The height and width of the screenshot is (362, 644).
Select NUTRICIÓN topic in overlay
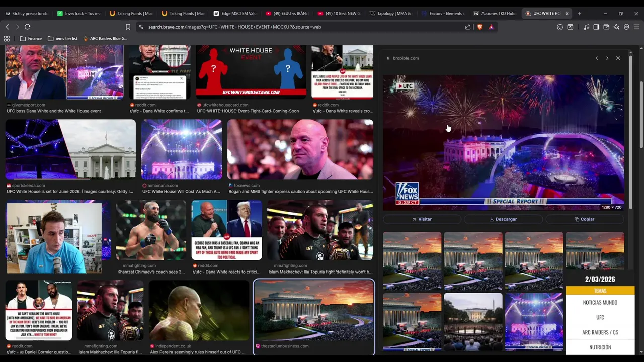pos(600,347)
